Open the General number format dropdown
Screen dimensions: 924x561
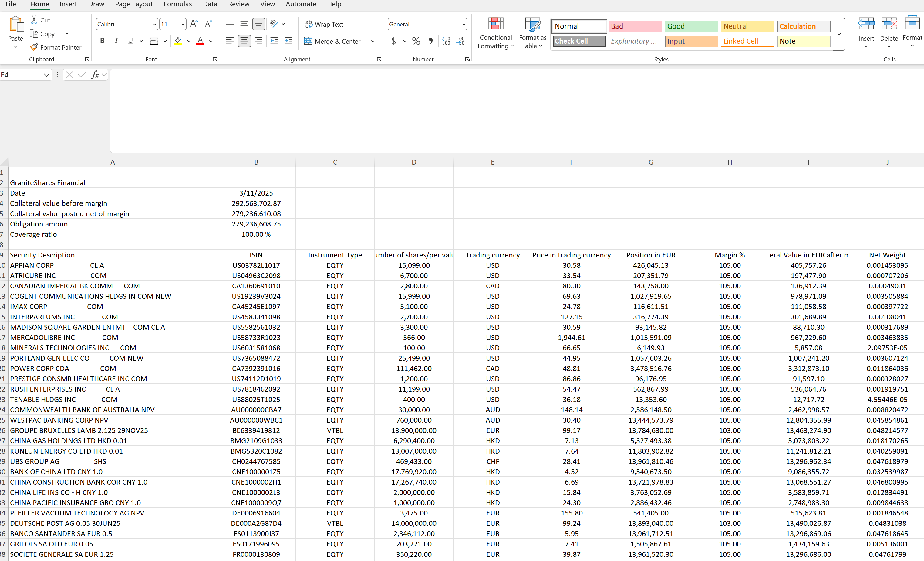[464, 24]
